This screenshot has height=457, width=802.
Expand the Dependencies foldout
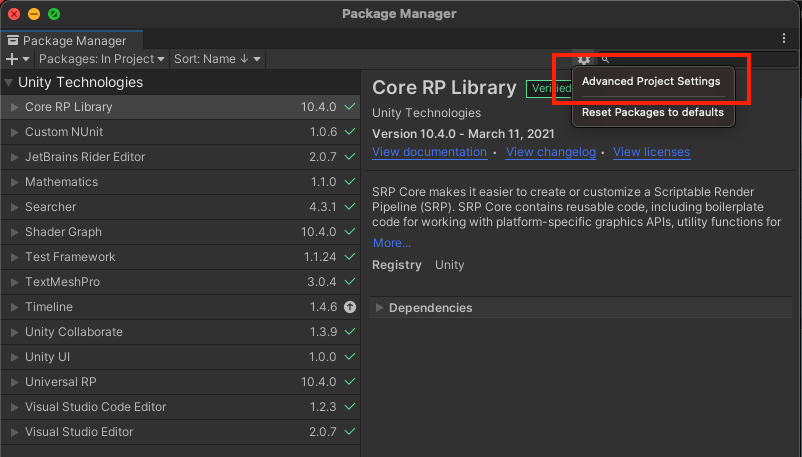[379, 308]
